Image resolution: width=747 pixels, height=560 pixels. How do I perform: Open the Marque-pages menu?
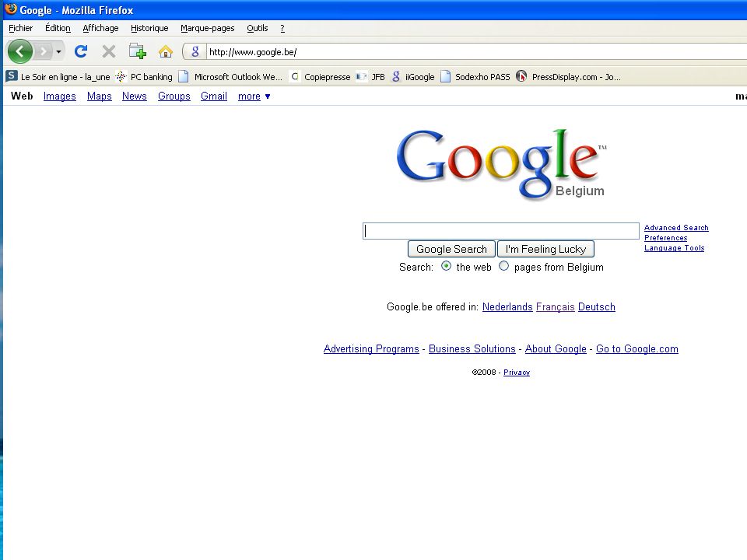(x=207, y=28)
